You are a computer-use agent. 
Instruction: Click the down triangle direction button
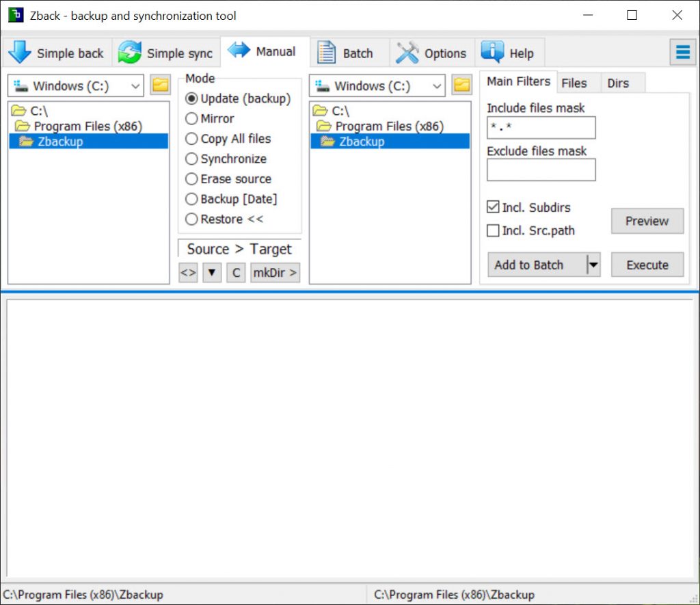(212, 272)
